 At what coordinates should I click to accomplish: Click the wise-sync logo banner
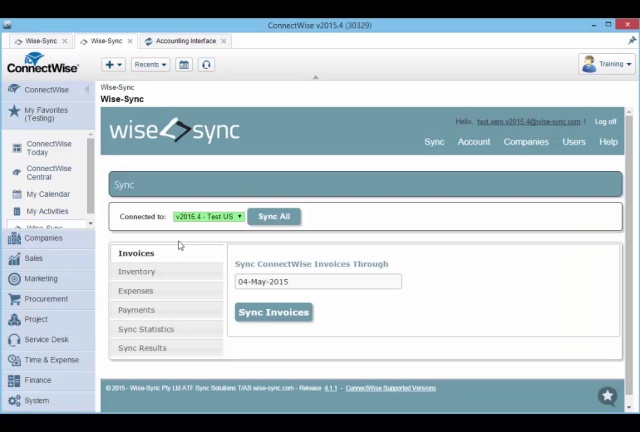click(174, 131)
